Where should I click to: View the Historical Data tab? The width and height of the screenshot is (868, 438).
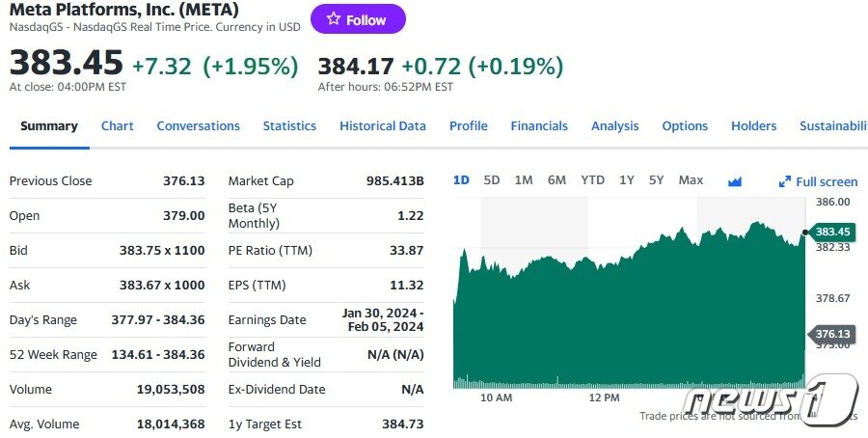click(x=383, y=126)
